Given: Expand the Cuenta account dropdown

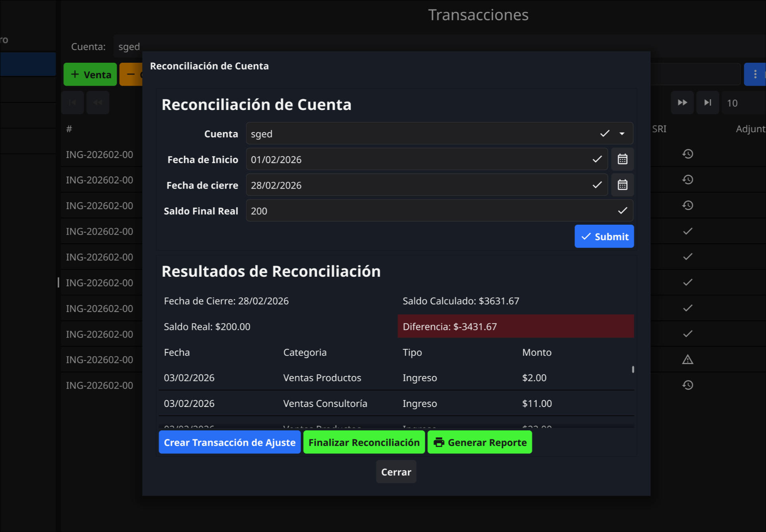Looking at the screenshot, I should coord(621,133).
